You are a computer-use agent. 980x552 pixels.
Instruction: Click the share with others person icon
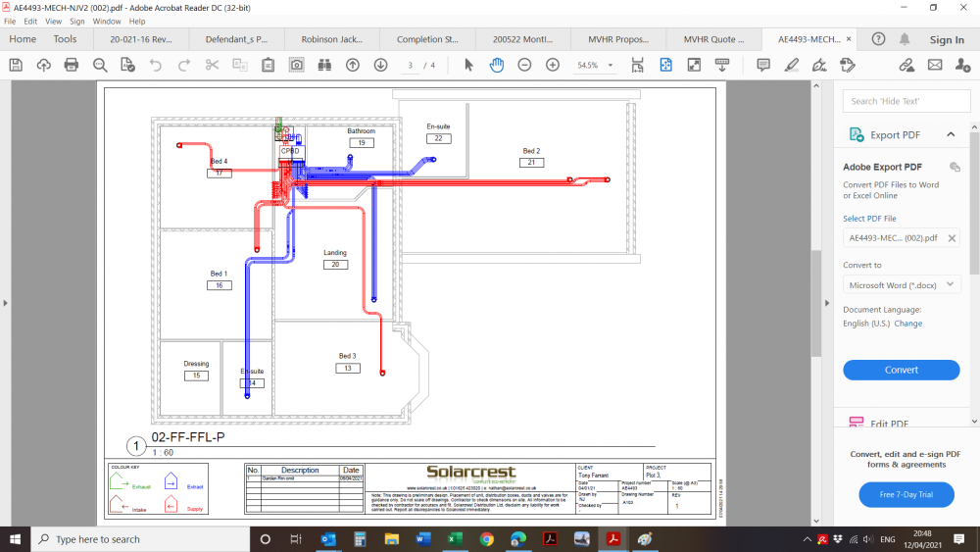962,65
